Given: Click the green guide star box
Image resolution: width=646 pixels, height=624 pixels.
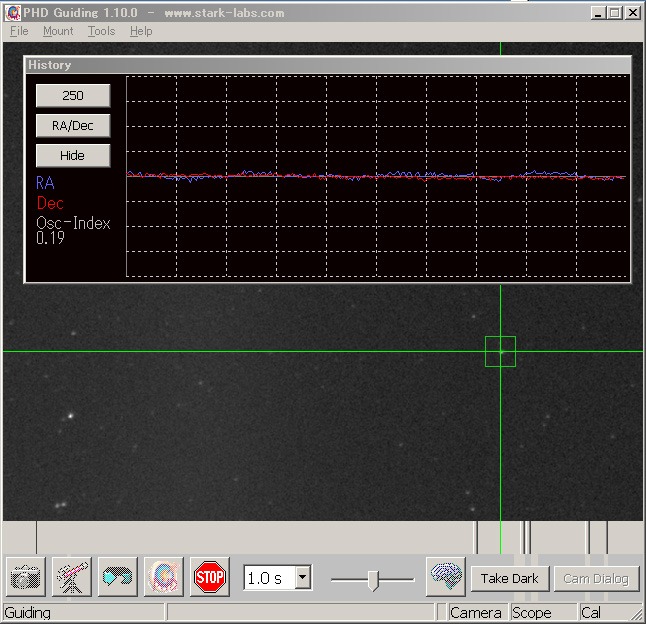Looking at the screenshot, I should [x=500, y=351].
